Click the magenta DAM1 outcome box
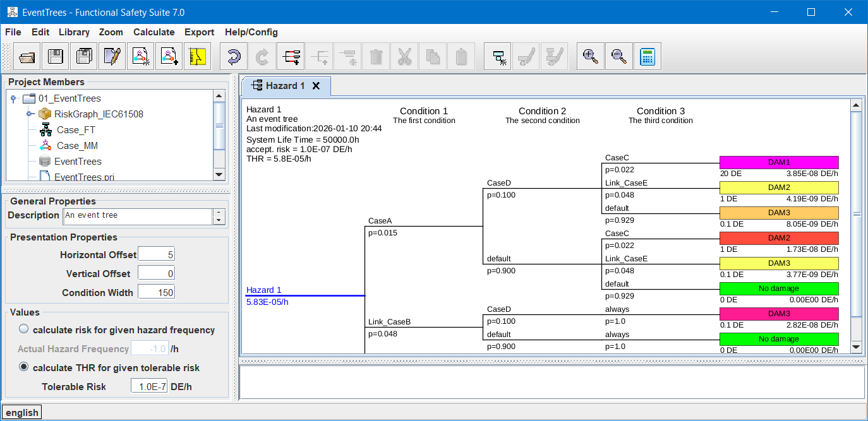 [778, 162]
